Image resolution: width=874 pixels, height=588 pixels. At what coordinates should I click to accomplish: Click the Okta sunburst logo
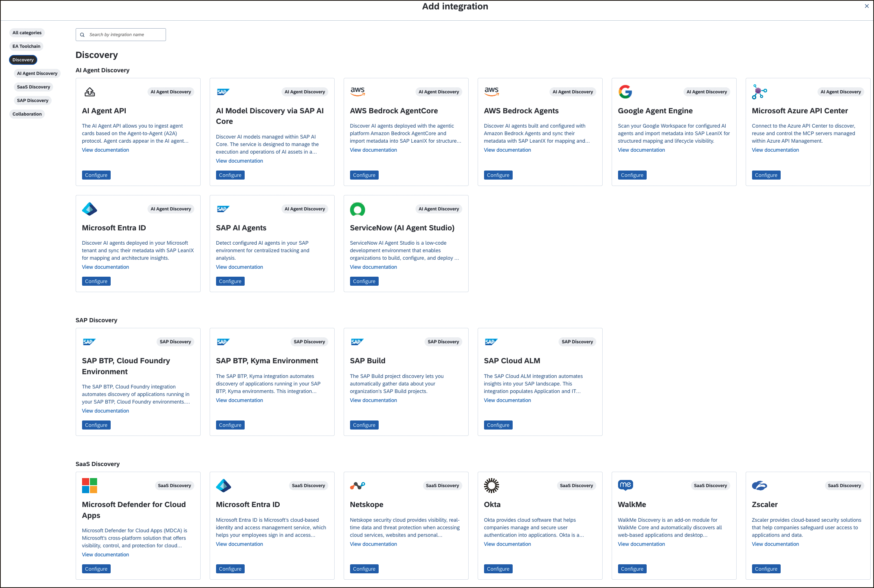click(x=492, y=486)
